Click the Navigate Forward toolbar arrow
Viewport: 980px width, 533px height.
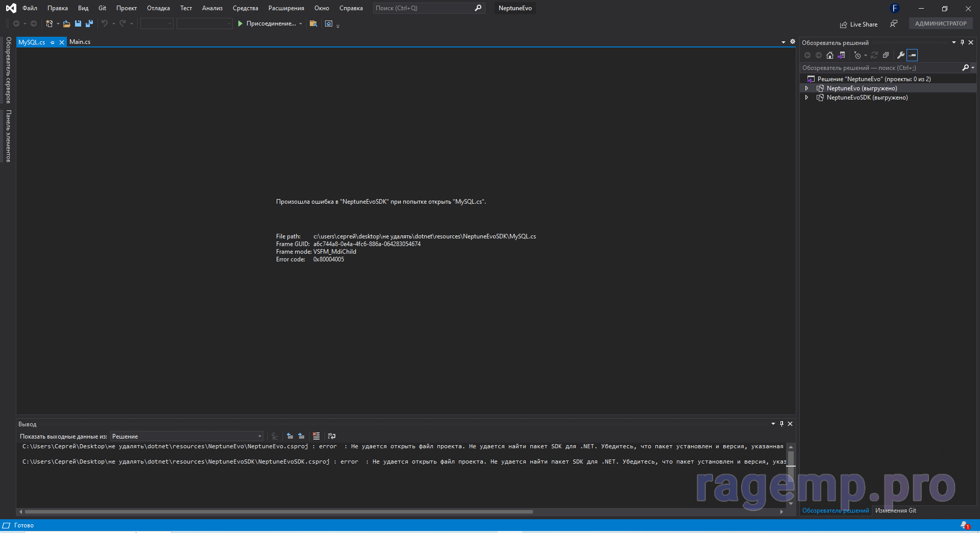point(34,23)
